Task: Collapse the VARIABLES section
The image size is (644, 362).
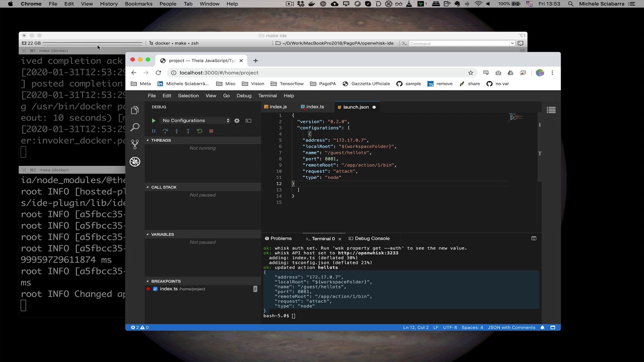Action: coord(203,234)
